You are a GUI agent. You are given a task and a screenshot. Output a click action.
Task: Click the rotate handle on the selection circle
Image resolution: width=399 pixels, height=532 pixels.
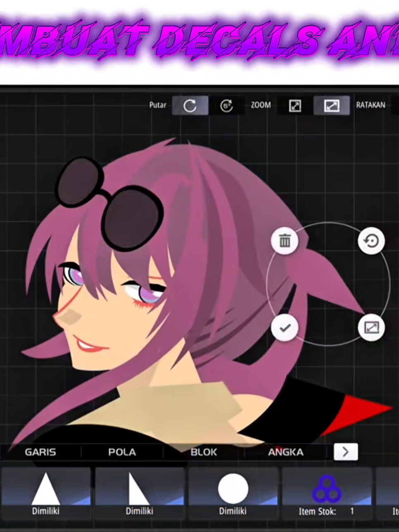pos(371,240)
